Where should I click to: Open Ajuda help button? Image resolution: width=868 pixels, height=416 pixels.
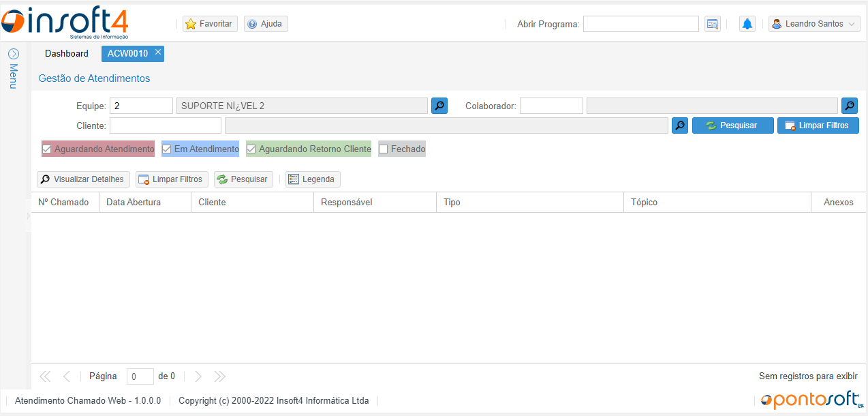tap(266, 24)
